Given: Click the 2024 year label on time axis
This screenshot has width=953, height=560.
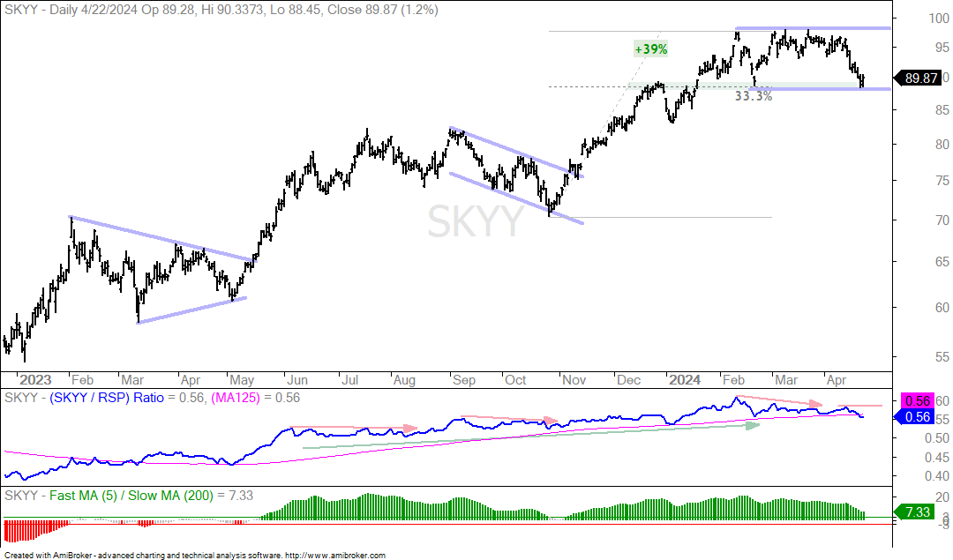Looking at the screenshot, I should (x=685, y=380).
